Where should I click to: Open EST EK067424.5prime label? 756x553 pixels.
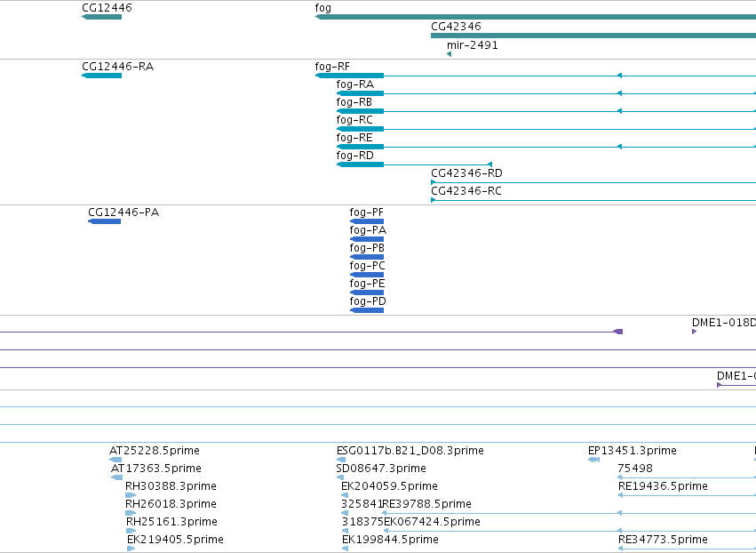tap(432, 522)
